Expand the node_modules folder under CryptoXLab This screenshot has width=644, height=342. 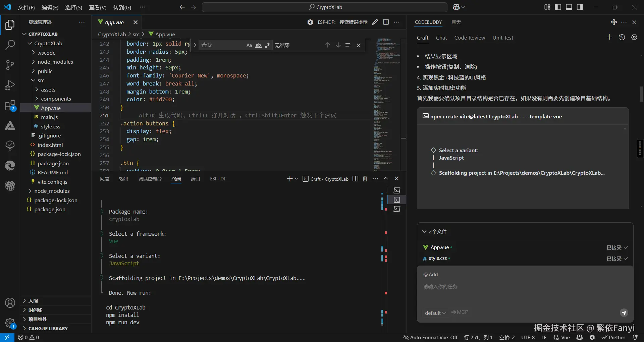pos(55,62)
